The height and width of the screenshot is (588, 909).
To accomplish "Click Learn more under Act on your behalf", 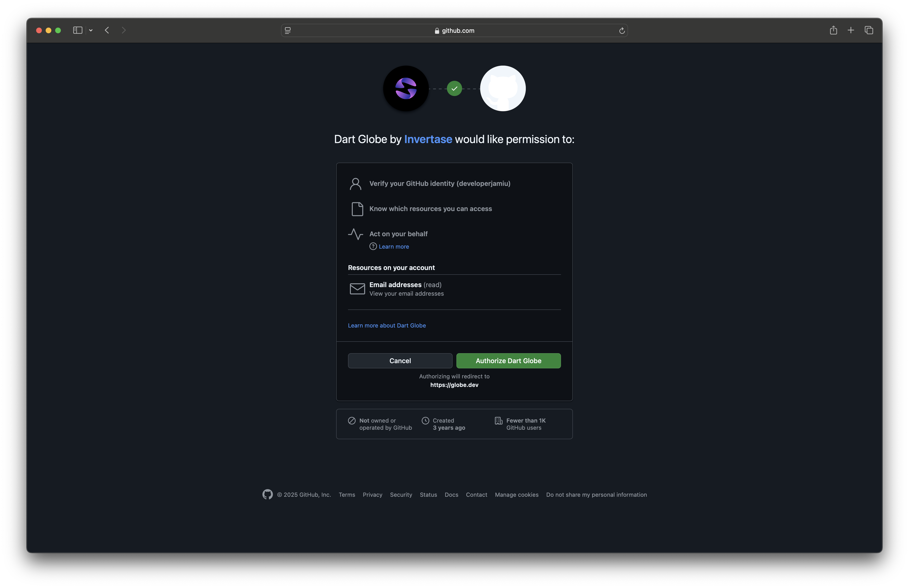I will 394,247.
